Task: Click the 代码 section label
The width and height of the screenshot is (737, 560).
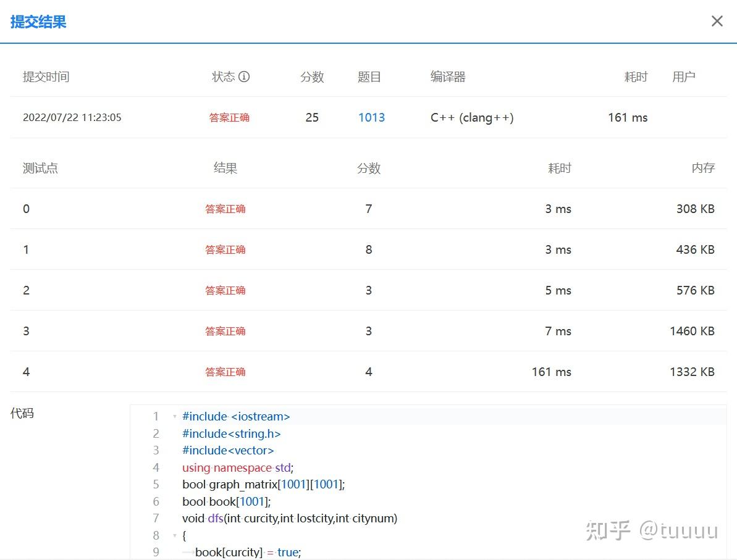Action: pyautogui.click(x=22, y=414)
